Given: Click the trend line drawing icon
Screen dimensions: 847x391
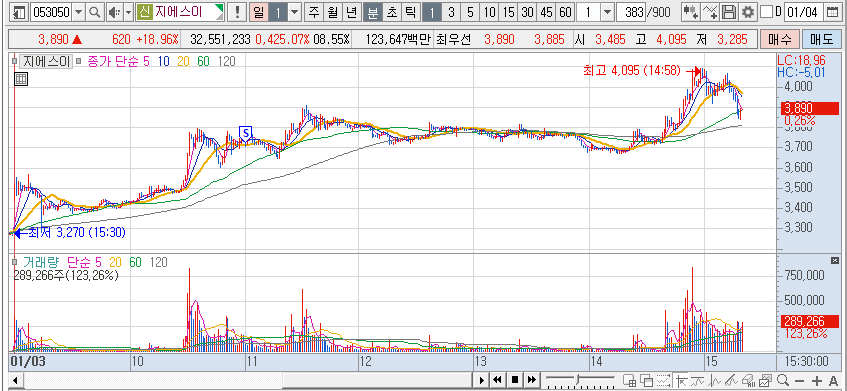Looking at the screenshot, I should [x=698, y=380].
